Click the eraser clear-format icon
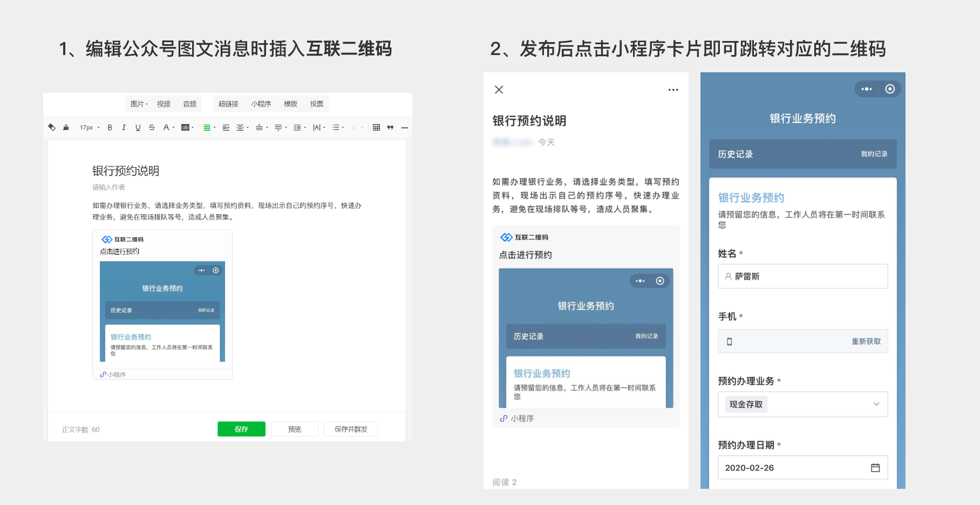Image resolution: width=980 pixels, height=505 pixels. pos(52,128)
